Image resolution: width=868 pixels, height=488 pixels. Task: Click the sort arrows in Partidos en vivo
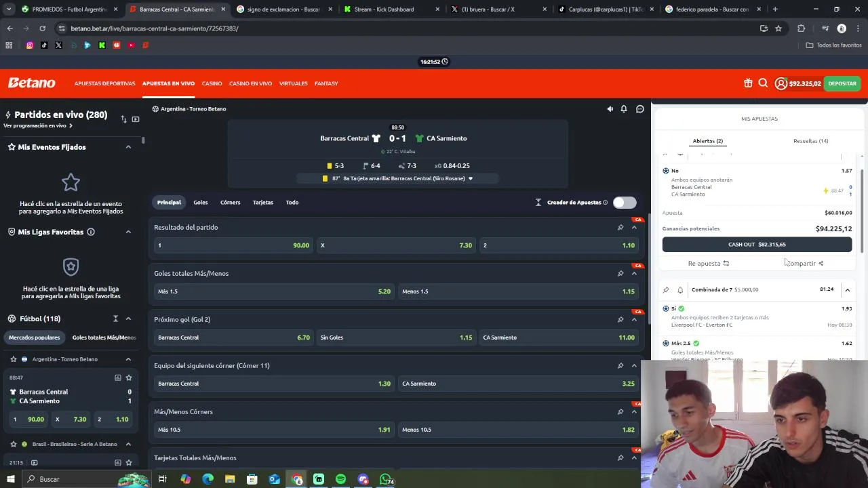[123, 119]
